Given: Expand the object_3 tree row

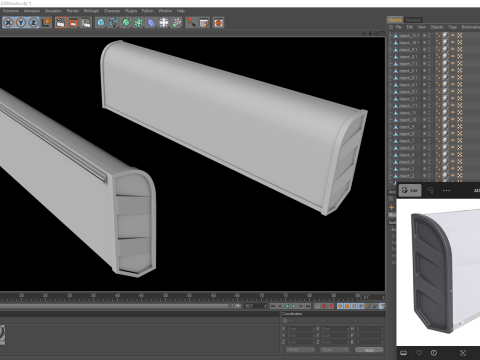Looking at the screenshot, I should (x=391, y=169).
